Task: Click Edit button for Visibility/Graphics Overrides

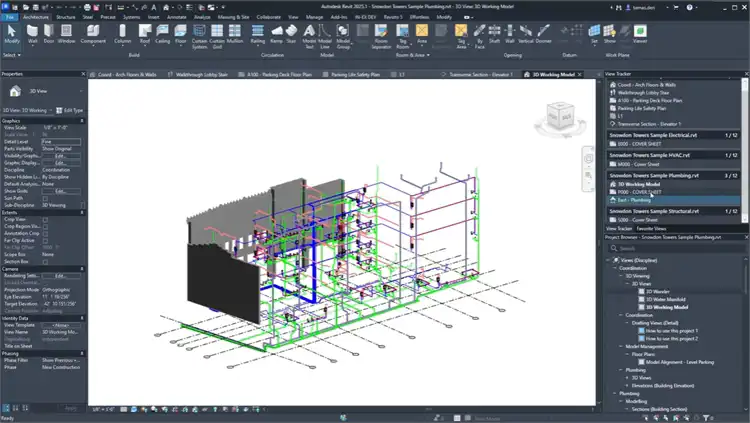Action: pyautogui.click(x=61, y=156)
